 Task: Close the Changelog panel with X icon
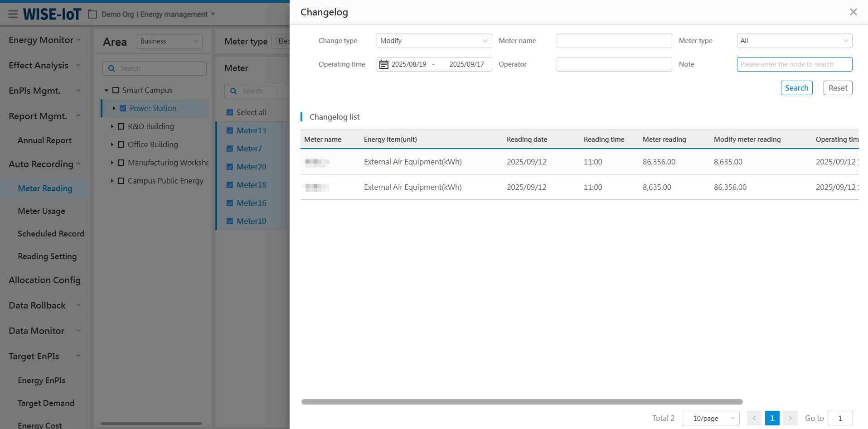pos(853,12)
